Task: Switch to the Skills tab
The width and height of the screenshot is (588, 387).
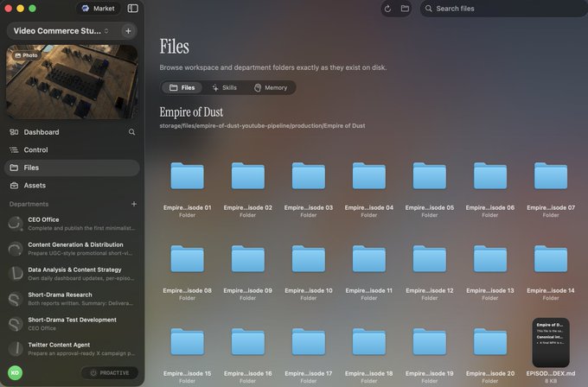Action: click(x=224, y=87)
